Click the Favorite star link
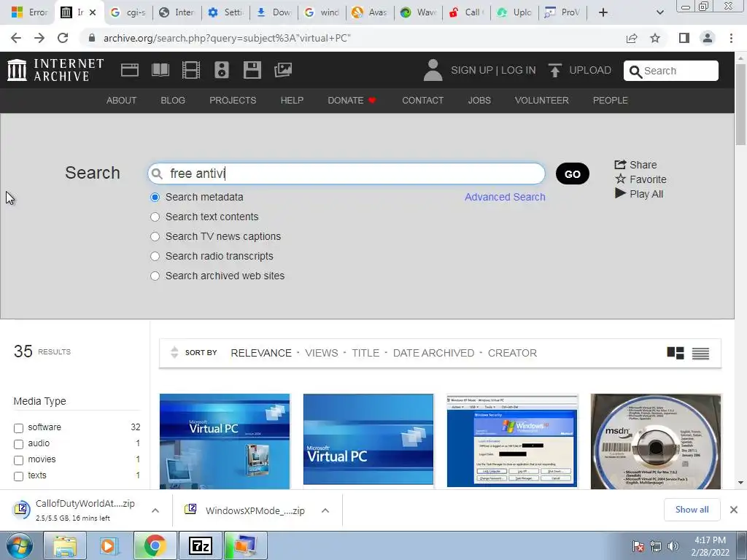 (640, 179)
